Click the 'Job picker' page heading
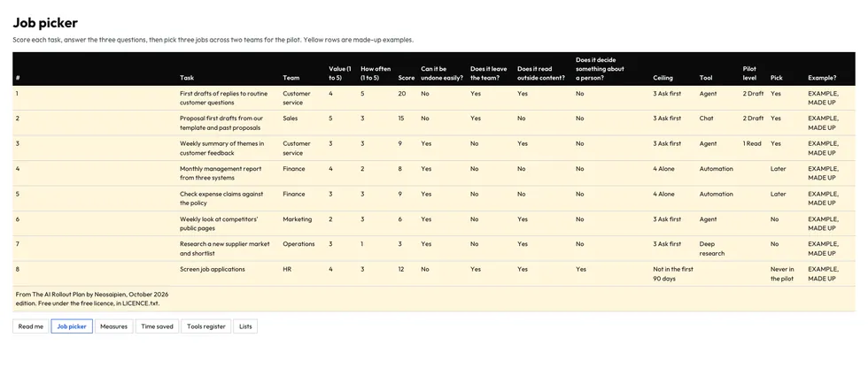This screenshot has height=368, width=868. click(x=45, y=23)
